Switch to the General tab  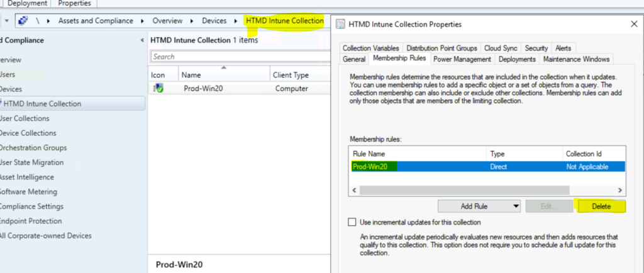tap(354, 59)
